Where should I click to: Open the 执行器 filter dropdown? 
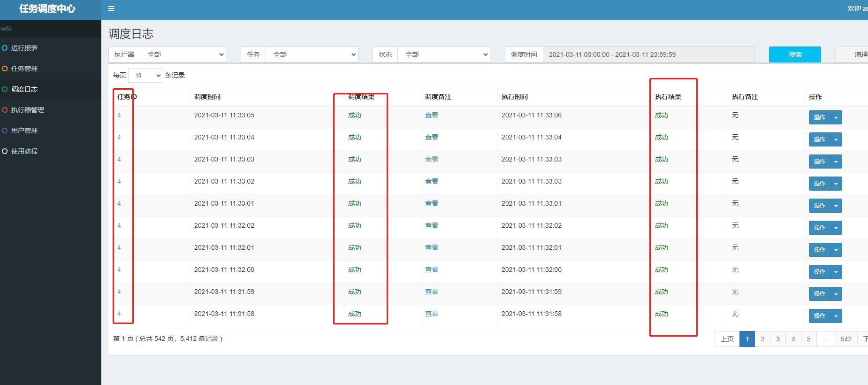tap(183, 54)
